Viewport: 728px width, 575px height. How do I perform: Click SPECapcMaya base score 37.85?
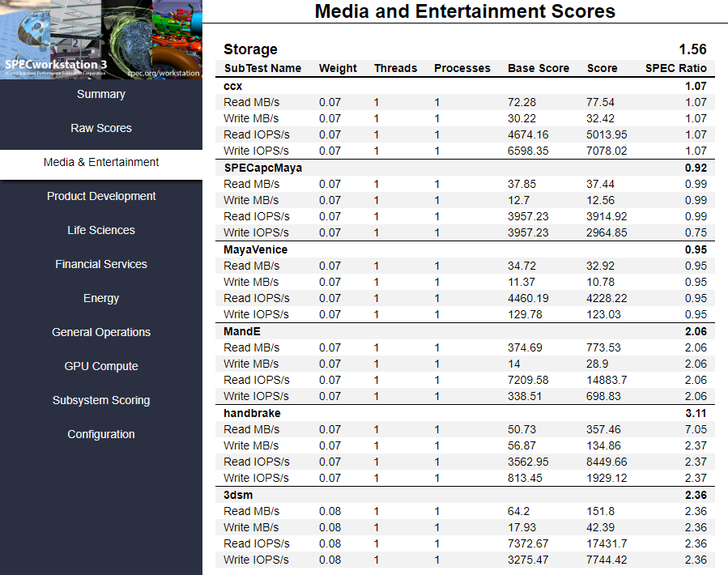coord(522,184)
